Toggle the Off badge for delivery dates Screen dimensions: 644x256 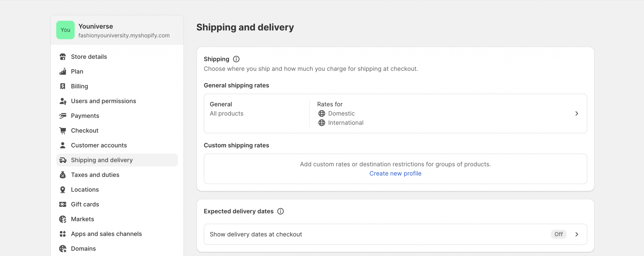tap(558, 234)
